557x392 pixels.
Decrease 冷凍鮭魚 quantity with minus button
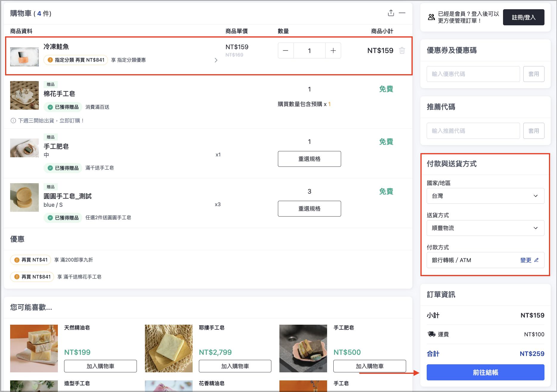[286, 51]
